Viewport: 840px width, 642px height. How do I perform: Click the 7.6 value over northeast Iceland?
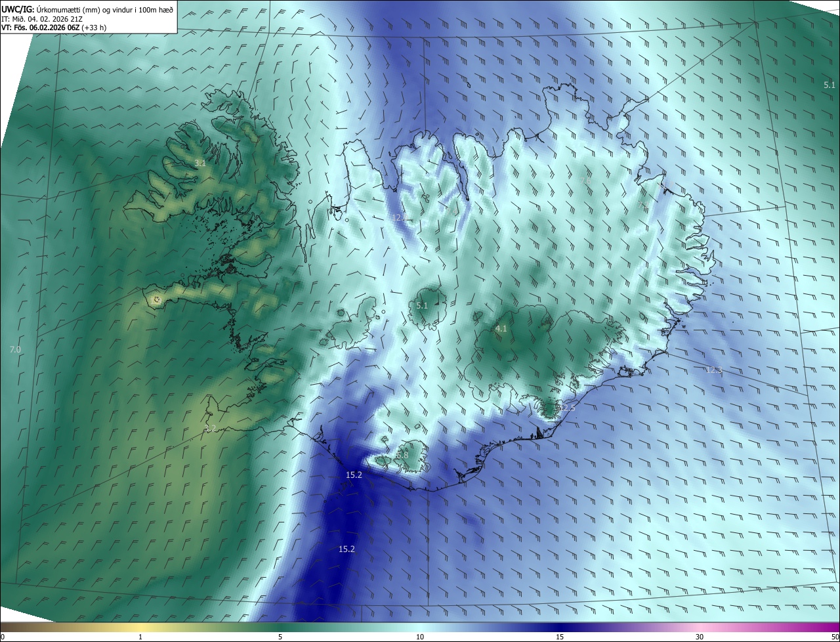click(x=585, y=180)
